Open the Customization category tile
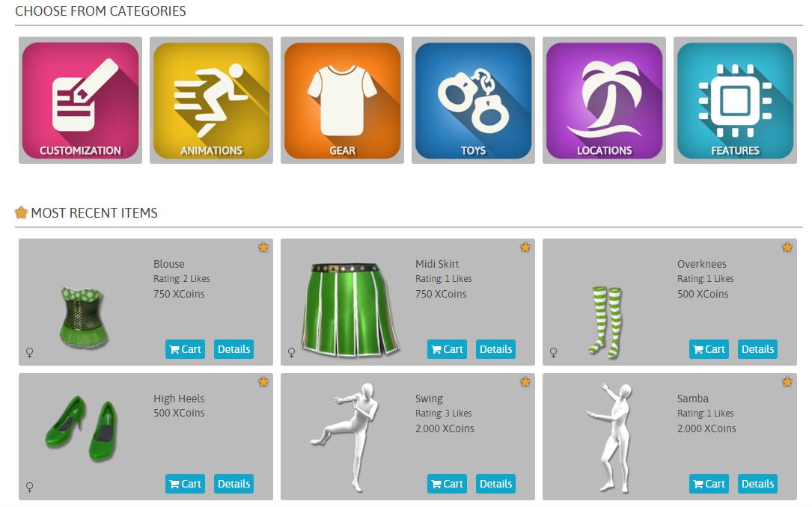This screenshot has height=507, width=812. coord(80,100)
